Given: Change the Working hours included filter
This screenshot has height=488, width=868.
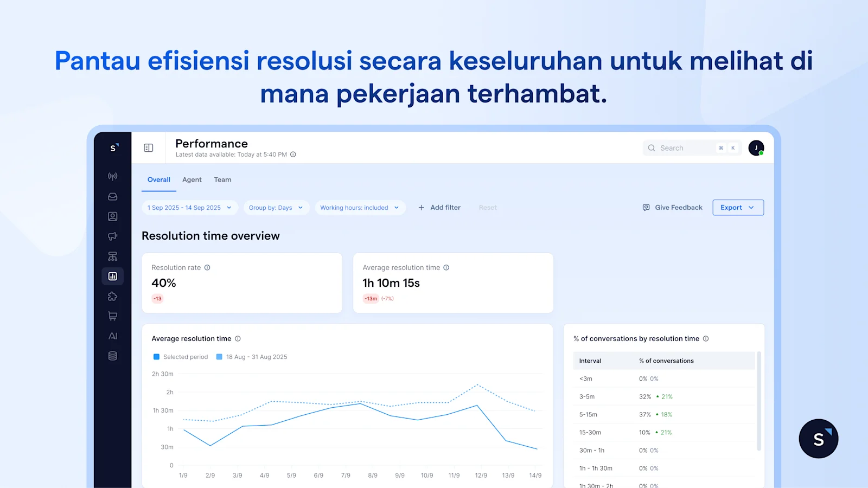Looking at the screenshot, I should pyautogui.click(x=360, y=207).
